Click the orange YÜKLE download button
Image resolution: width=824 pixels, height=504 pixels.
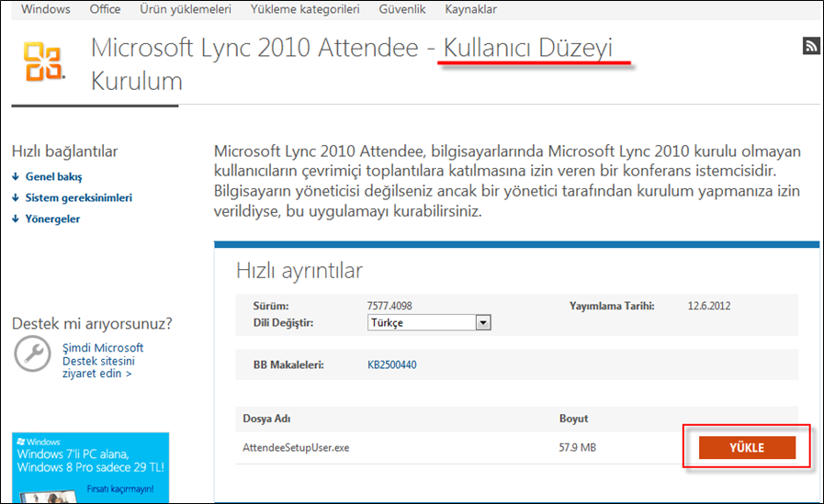[747, 447]
